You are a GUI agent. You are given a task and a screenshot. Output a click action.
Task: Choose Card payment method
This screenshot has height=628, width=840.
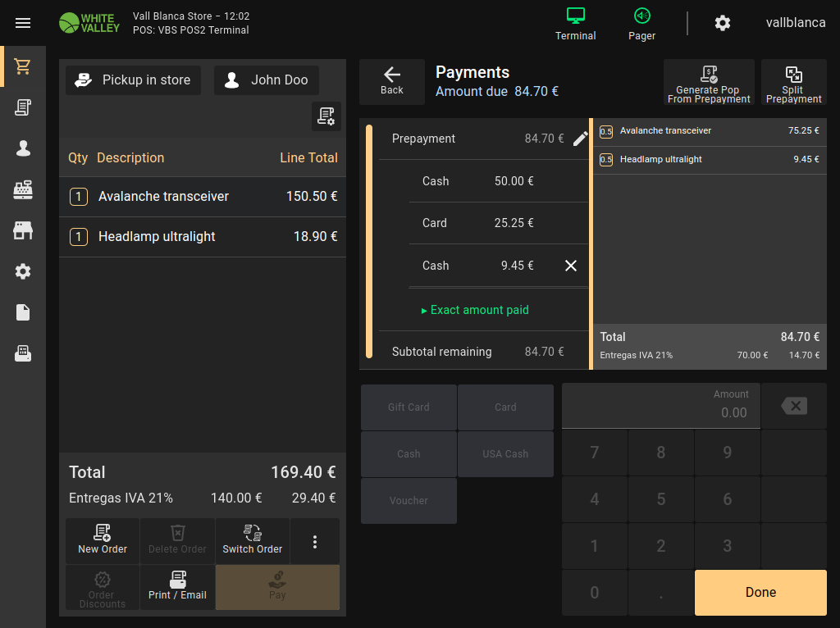point(505,407)
